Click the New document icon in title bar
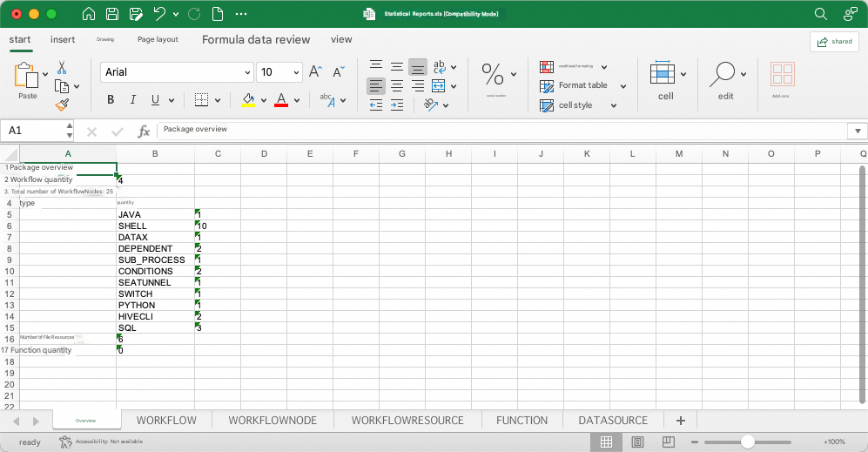This screenshot has width=868, height=452. point(219,14)
